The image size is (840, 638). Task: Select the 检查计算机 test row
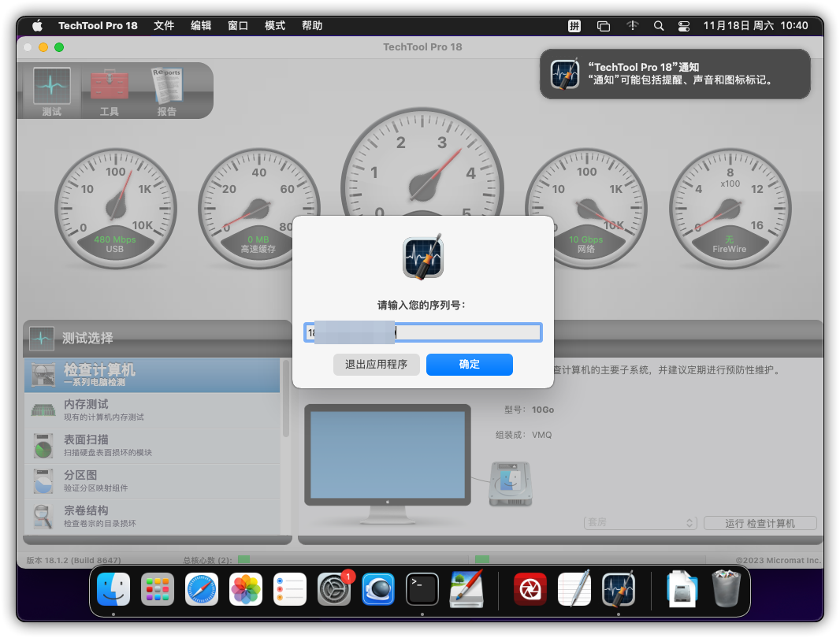pyautogui.click(x=152, y=375)
